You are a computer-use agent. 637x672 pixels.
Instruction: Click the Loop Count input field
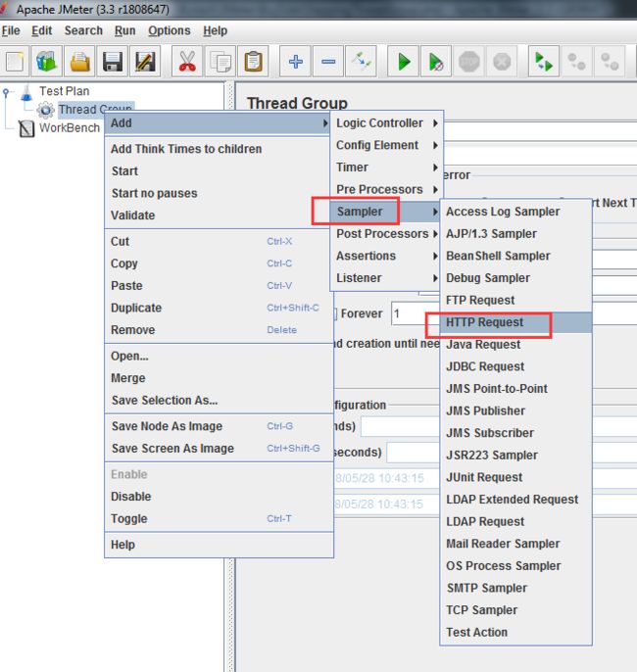[x=415, y=313]
